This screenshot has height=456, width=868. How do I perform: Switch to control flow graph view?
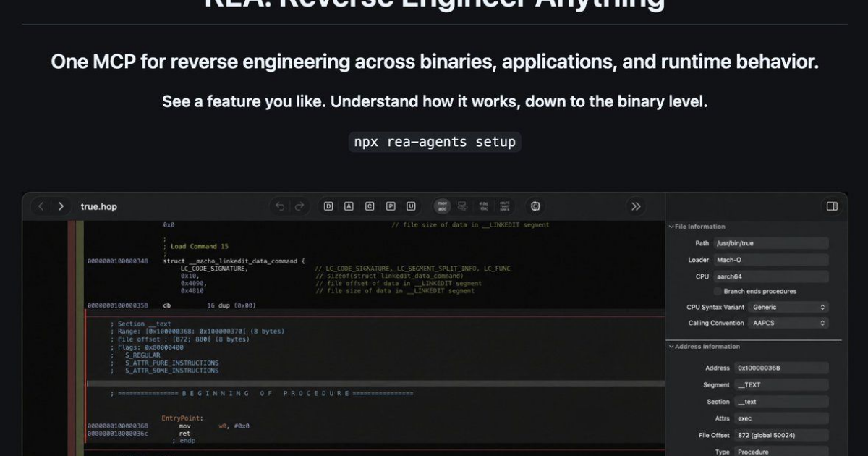click(x=463, y=206)
